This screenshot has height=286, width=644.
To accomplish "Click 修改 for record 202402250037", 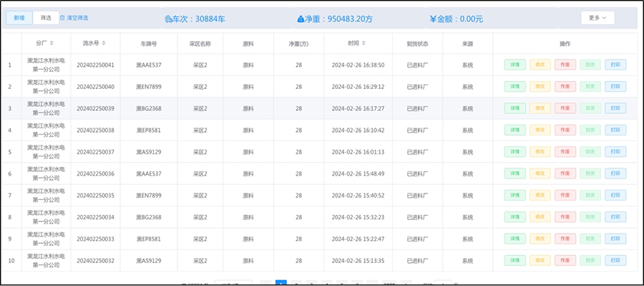I will pyautogui.click(x=540, y=152).
